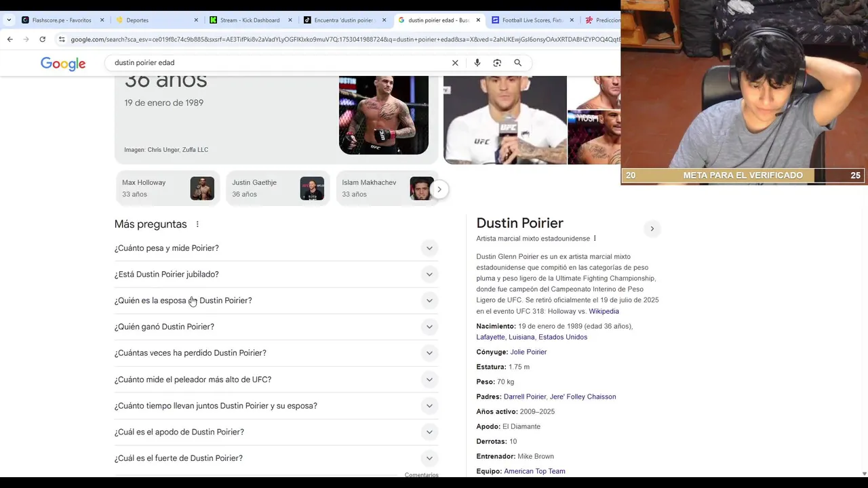Open the Estados Unidos link
The width and height of the screenshot is (868, 488).
[563, 337]
